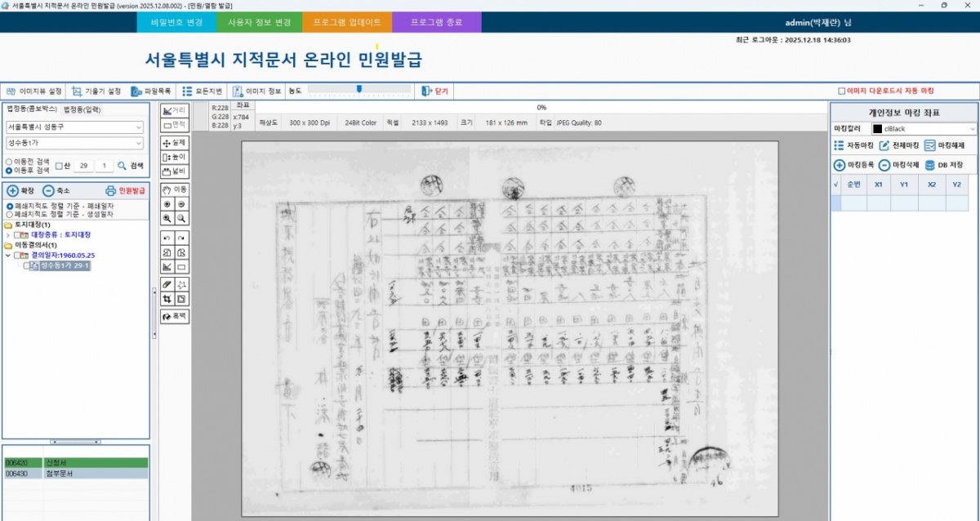Toggle the 산 checkbox
Image resolution: width=980 pixels, height=521 pixels.
pos(59,166)
